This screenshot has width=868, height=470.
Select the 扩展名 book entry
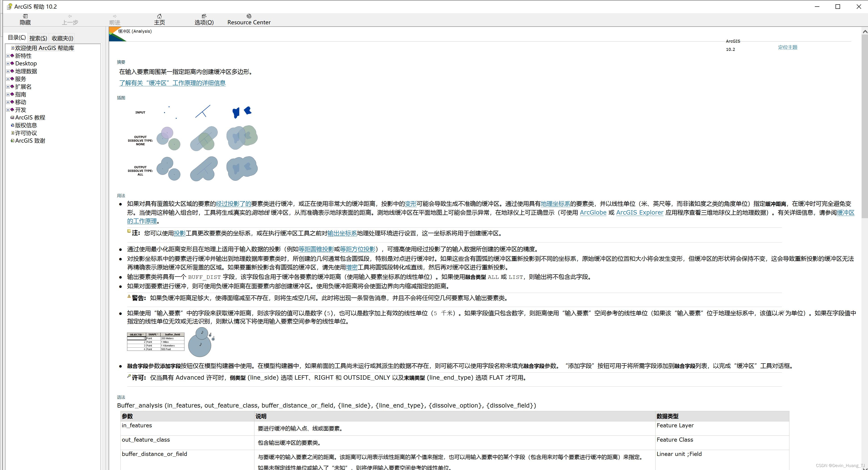pos(23,87)
